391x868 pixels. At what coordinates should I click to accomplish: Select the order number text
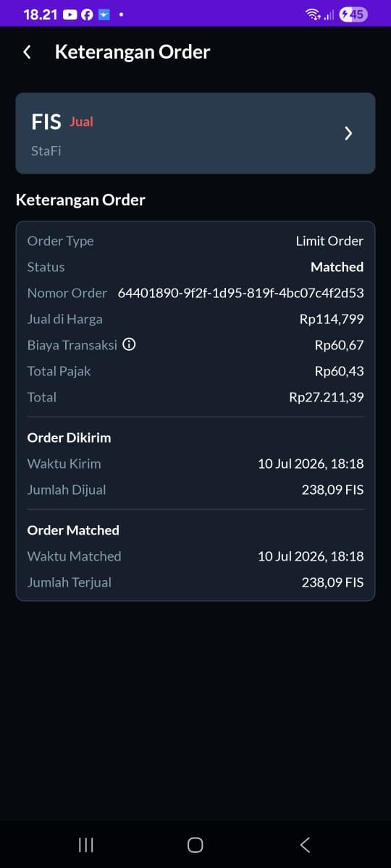pyautogui.click(x=240, y=293)
